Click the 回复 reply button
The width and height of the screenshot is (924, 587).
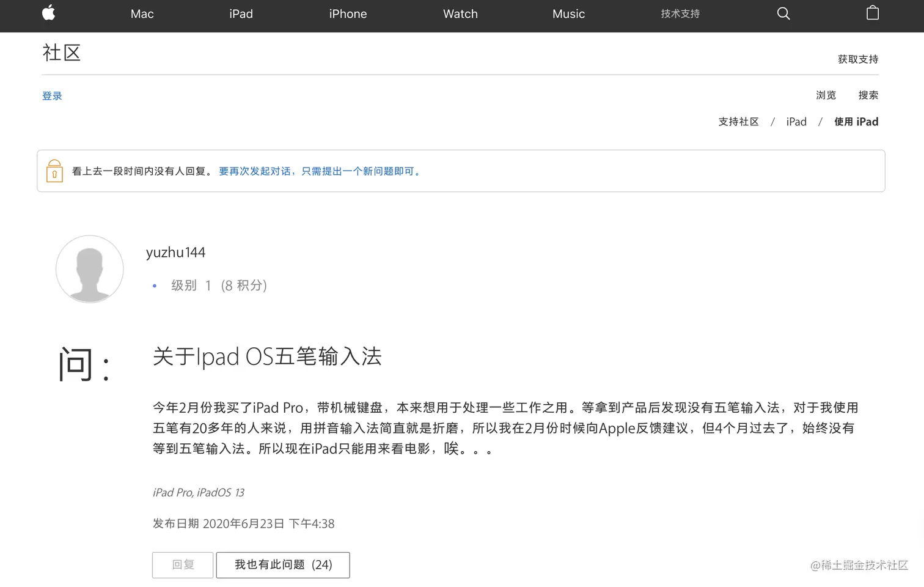pos(183,565)
